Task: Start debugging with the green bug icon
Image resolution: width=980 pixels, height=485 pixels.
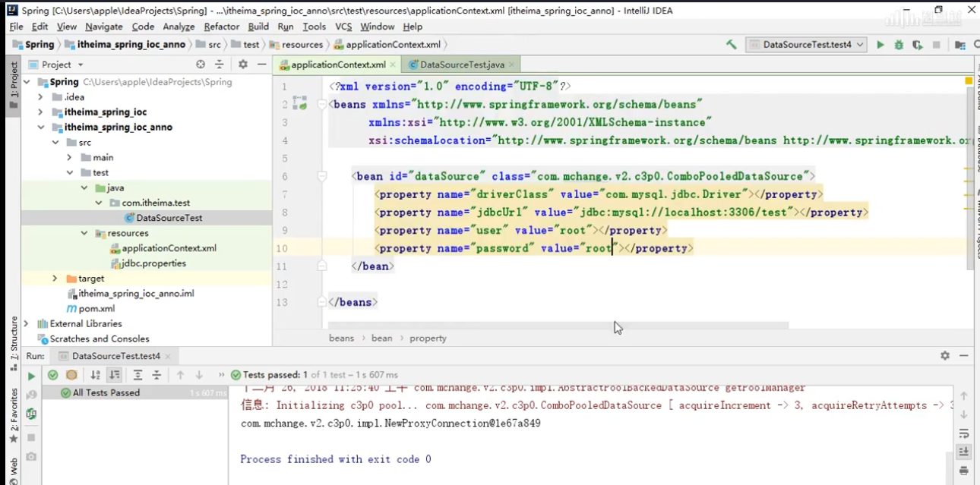Action: (x=899, y=45)
